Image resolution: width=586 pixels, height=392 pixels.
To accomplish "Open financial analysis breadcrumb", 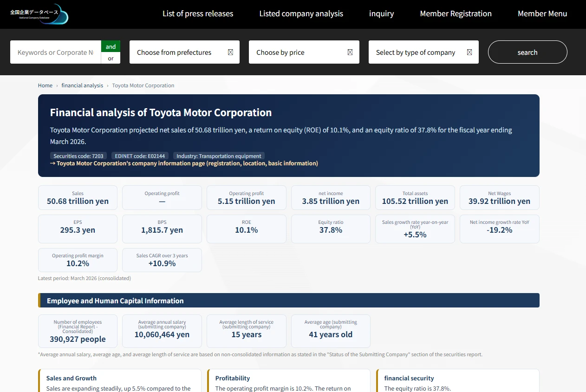I will (x=82, y=85).
